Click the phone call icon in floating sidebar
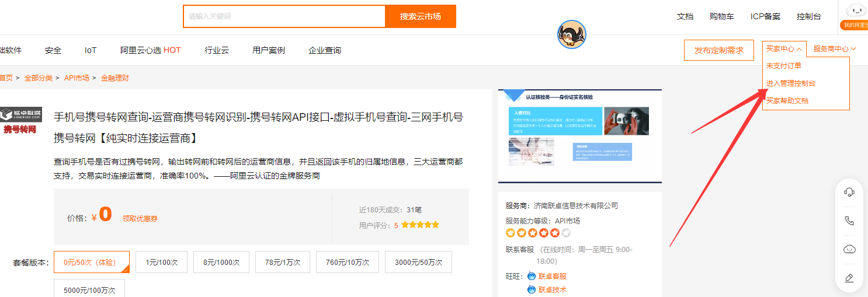Screen dimensions: 868x297 pos(850,221)
